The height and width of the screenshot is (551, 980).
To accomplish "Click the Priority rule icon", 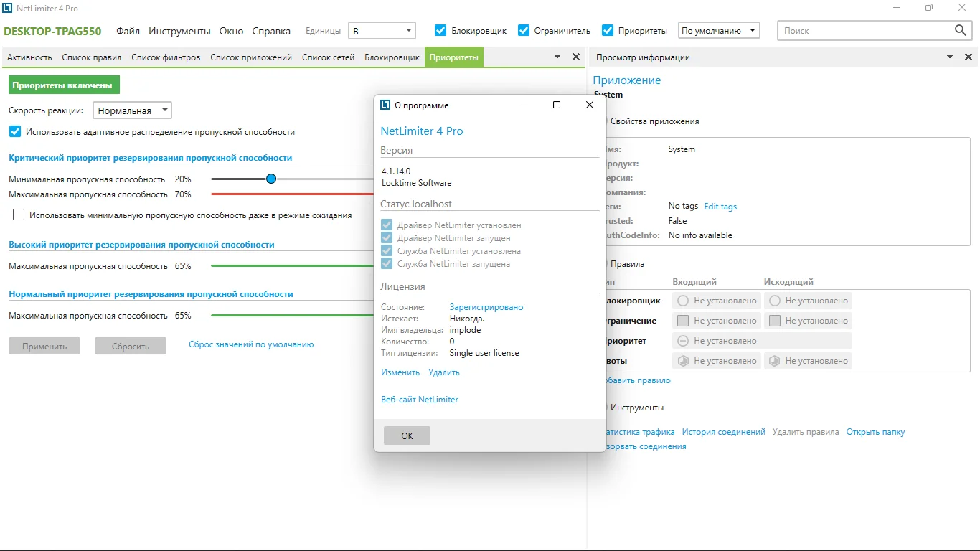I will coord(683,341).
